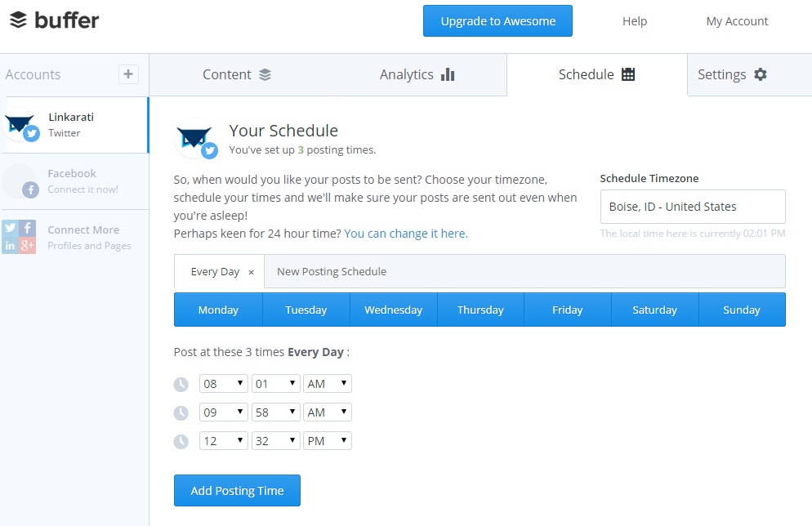
Task: Switch to the Analytics tab
Action: pyautogui.click(x=417, y=74)
